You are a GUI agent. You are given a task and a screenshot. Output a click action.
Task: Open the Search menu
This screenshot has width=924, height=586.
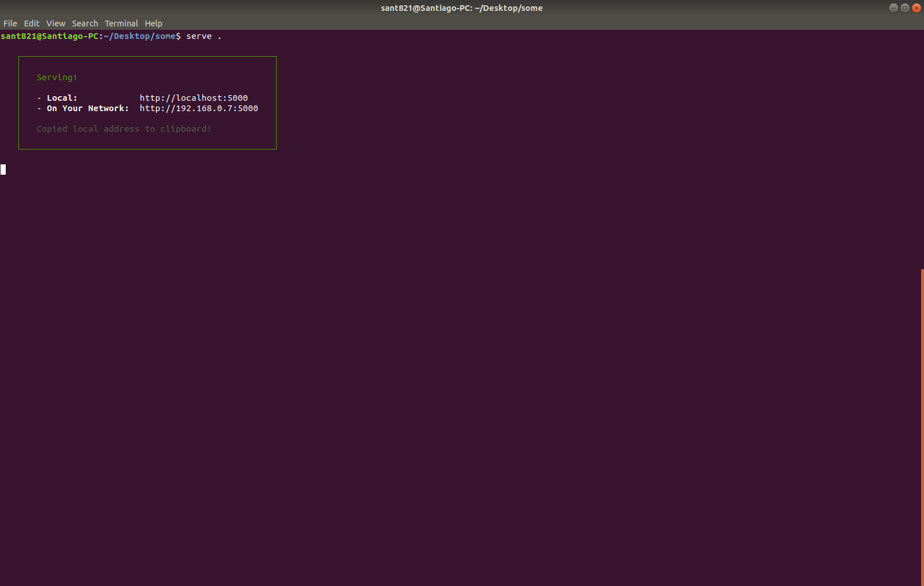[85, 23]
